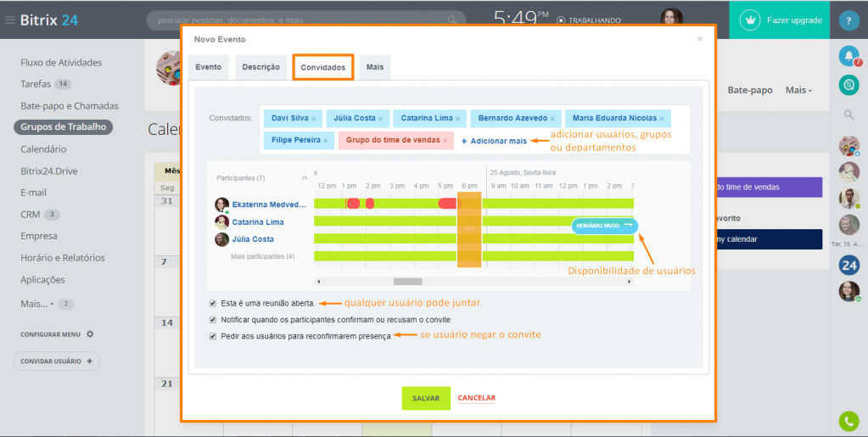The height and width of the screenshot is (437, 868).
Task: Open Aplicações in sidebar menu
Action: click(x=42, y=280)
